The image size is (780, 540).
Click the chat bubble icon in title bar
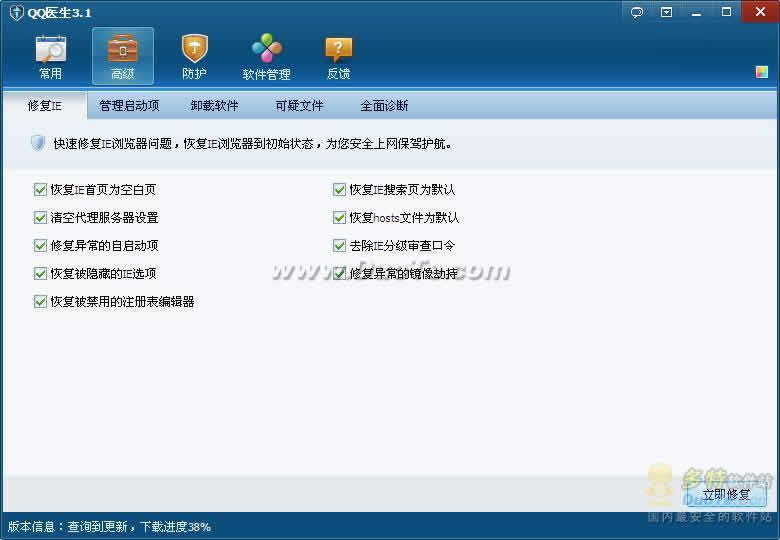pos(637,12)
